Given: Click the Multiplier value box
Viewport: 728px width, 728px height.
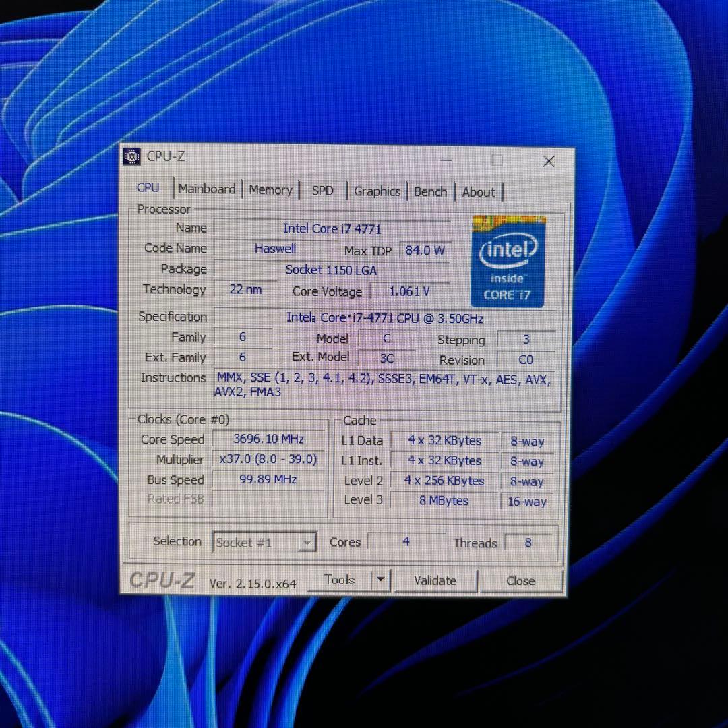Looking at the screenshot, I should (268, 459).
